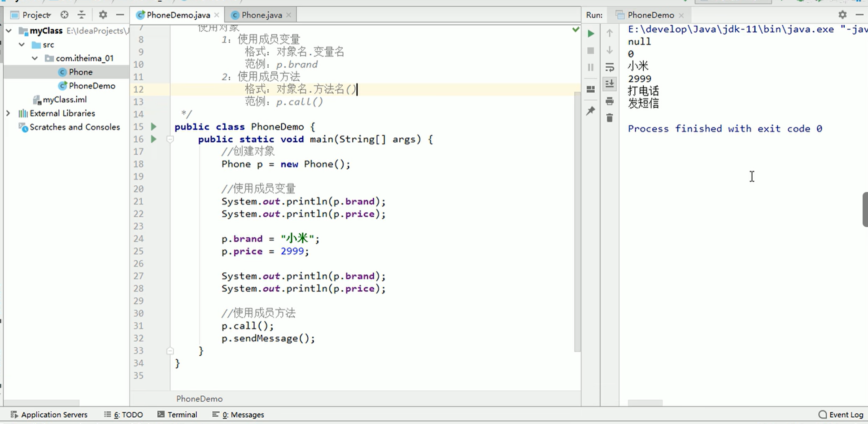Image resolution: width=868 pixels, height=424 pixels.
Task: Click on p.call(); code line
Action: point(248,326)
